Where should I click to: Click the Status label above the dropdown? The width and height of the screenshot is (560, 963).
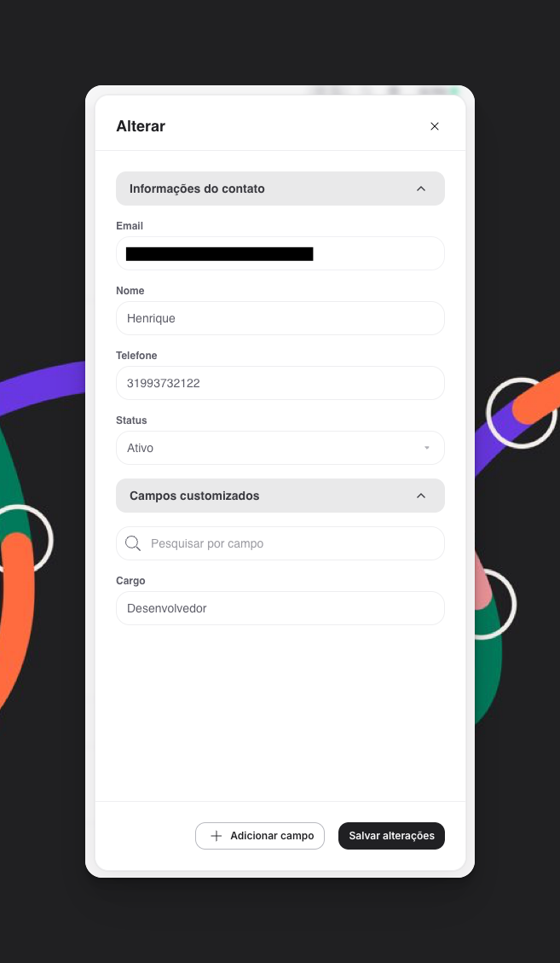(x=131, y=421)
